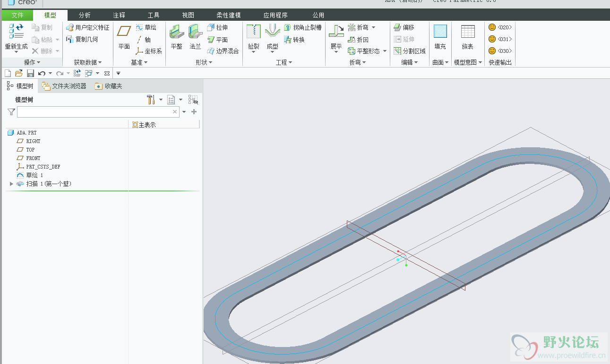Open the 操作 group dropdown
610x364 pixels.
click(x=32, y=62)
